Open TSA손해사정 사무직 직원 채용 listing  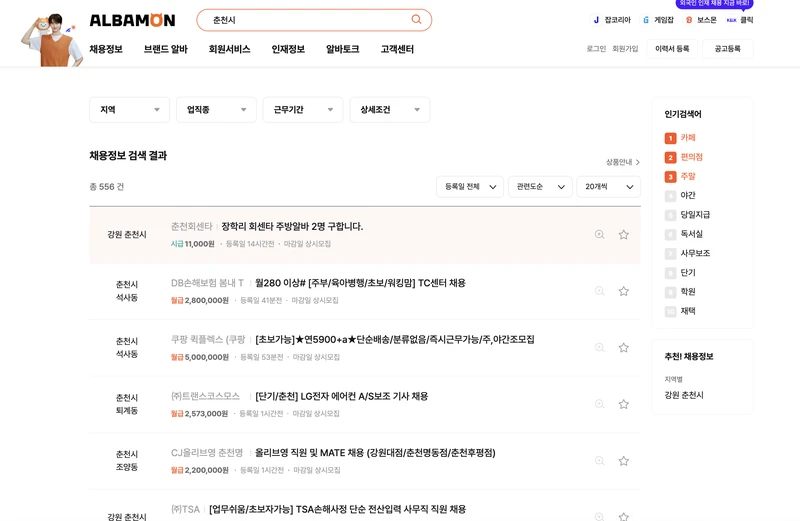337,509
